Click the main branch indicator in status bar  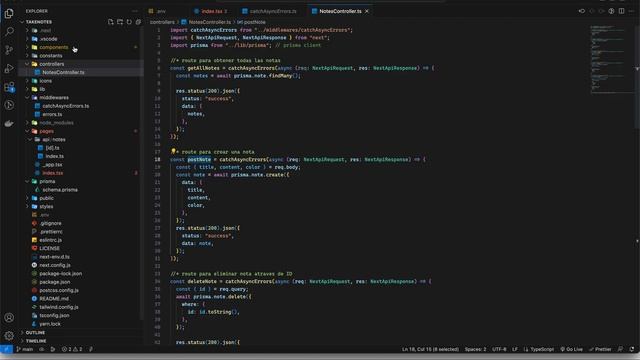[24, 349]
